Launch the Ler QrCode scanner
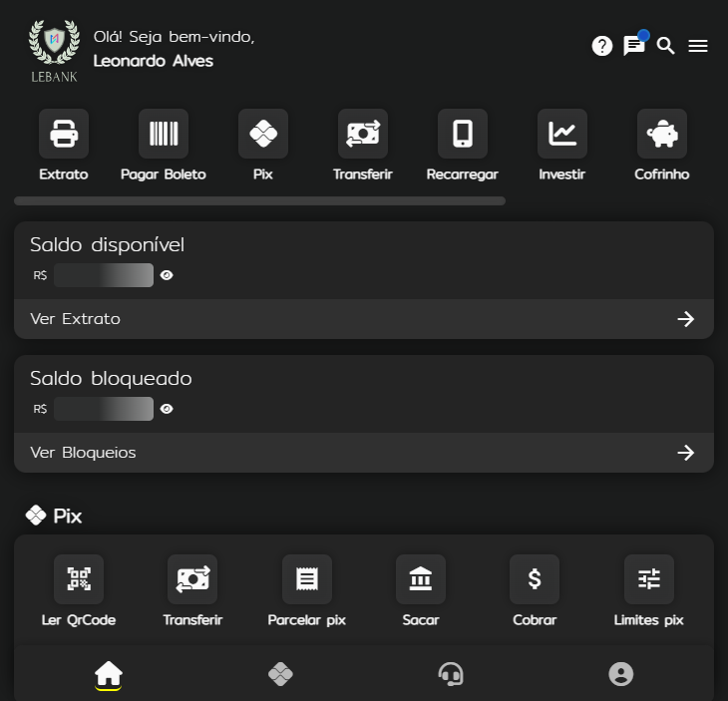 (x=79, y=579)
